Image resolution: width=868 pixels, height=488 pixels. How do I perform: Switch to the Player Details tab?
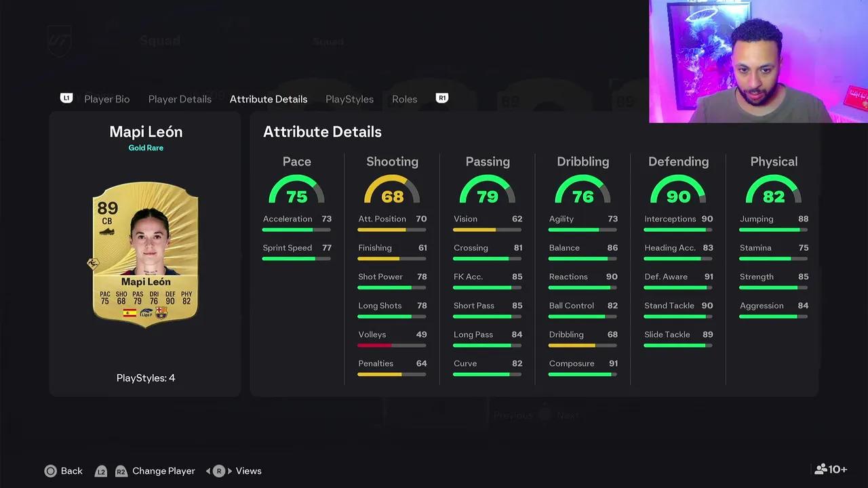click(180, 99)
